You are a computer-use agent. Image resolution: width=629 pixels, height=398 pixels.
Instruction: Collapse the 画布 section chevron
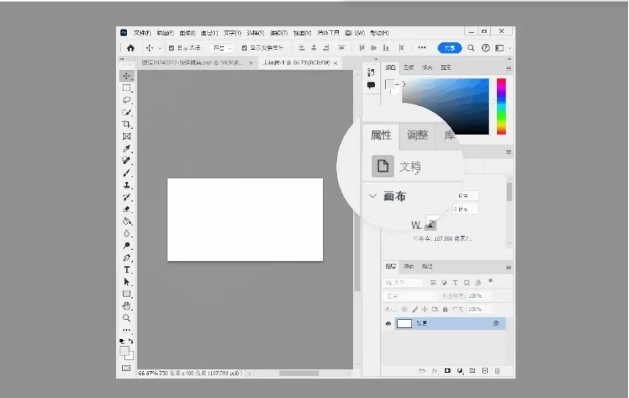(373, 196)
